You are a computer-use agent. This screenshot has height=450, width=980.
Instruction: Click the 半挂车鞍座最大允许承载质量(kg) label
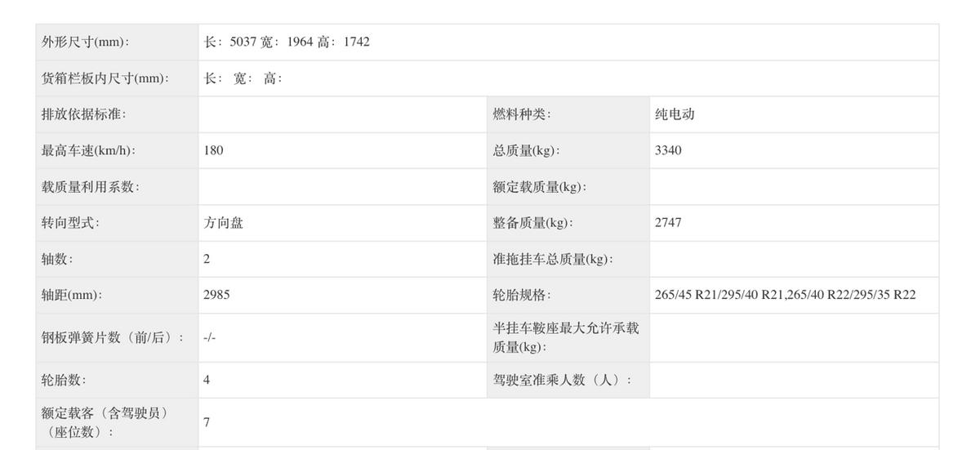tap(565, 337)
